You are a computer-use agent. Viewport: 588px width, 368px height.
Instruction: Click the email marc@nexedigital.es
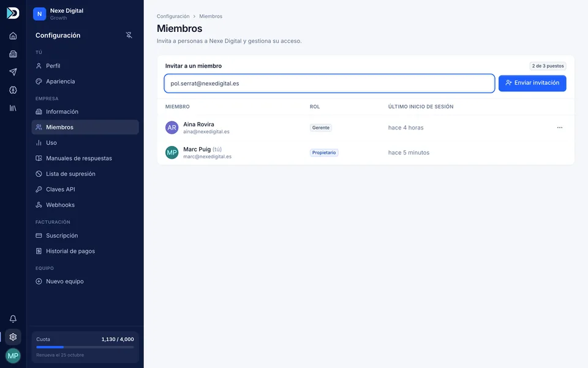pos(208,156)
